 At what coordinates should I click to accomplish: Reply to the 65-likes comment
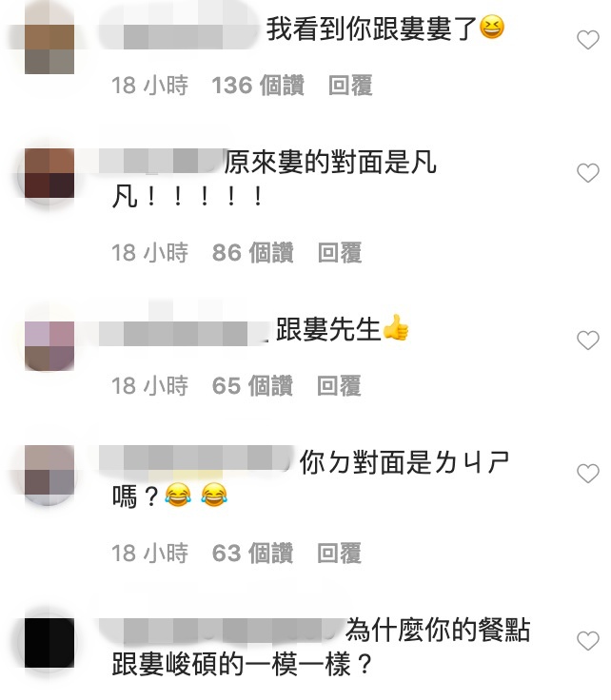point(339,386)
